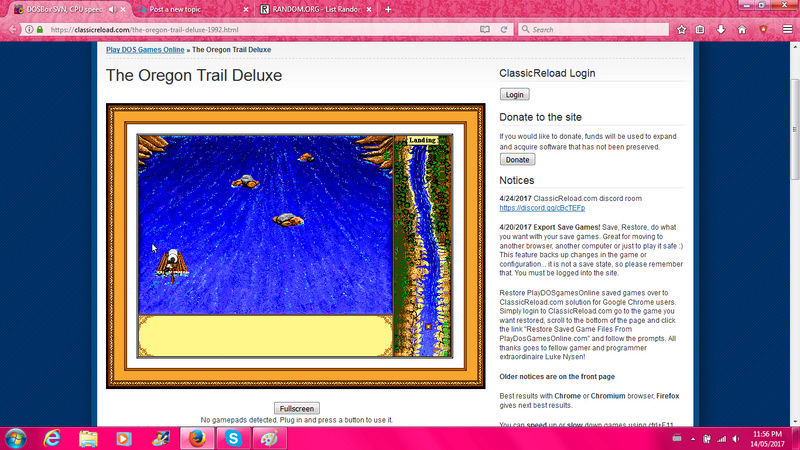Click the browser Search field

tap(593, 30)
